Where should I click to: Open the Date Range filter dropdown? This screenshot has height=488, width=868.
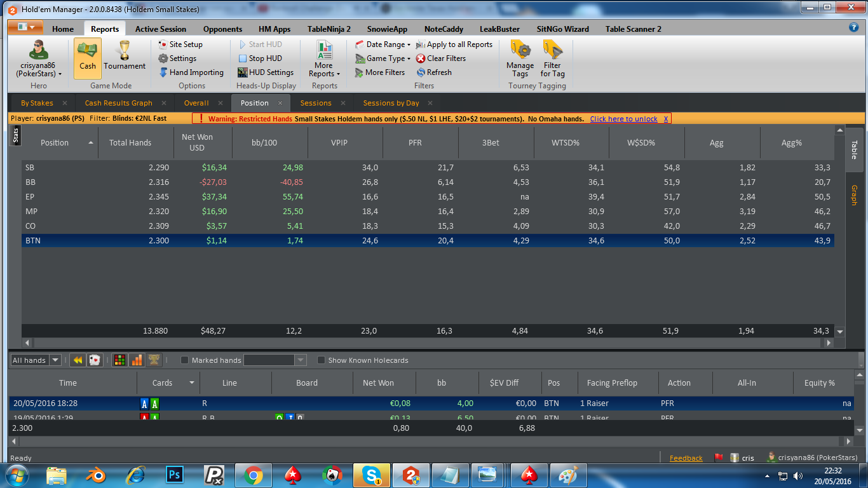tap(383, 44)
